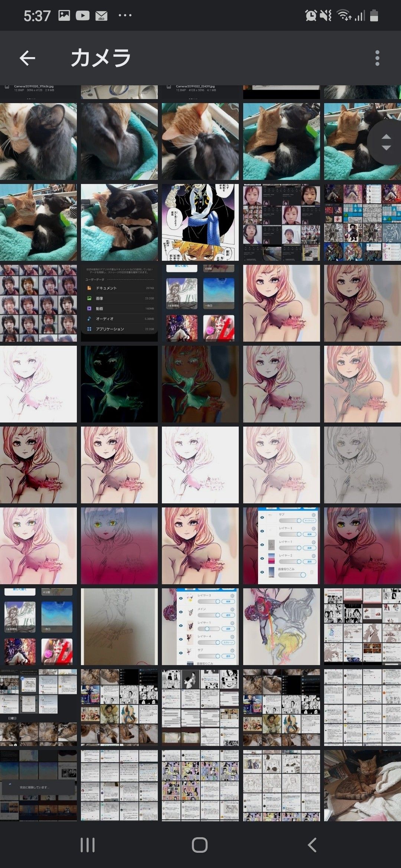401x868 pixels.
Task: Open the colorful red-and-yellow scribble drawing
Action: [x=281, y=627]
